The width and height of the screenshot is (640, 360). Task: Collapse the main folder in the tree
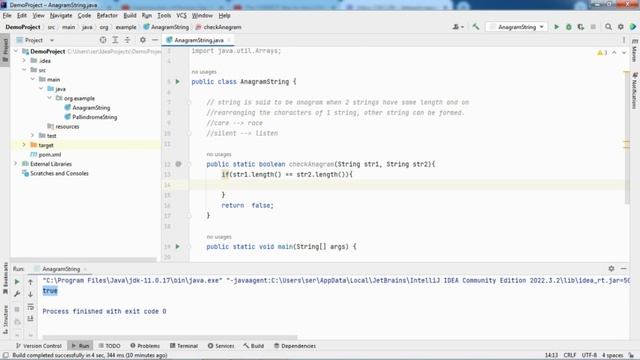[33, 80]
